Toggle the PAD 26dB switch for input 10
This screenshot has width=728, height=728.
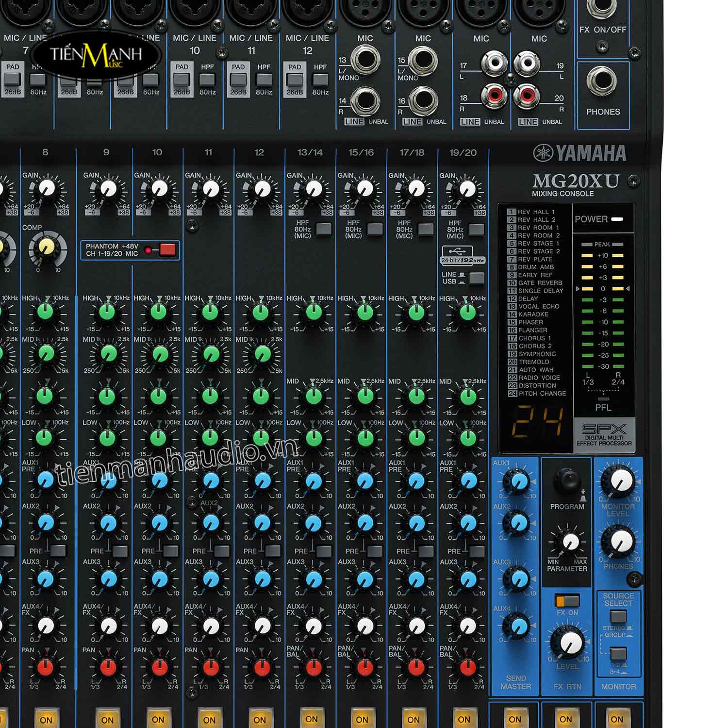182,80
